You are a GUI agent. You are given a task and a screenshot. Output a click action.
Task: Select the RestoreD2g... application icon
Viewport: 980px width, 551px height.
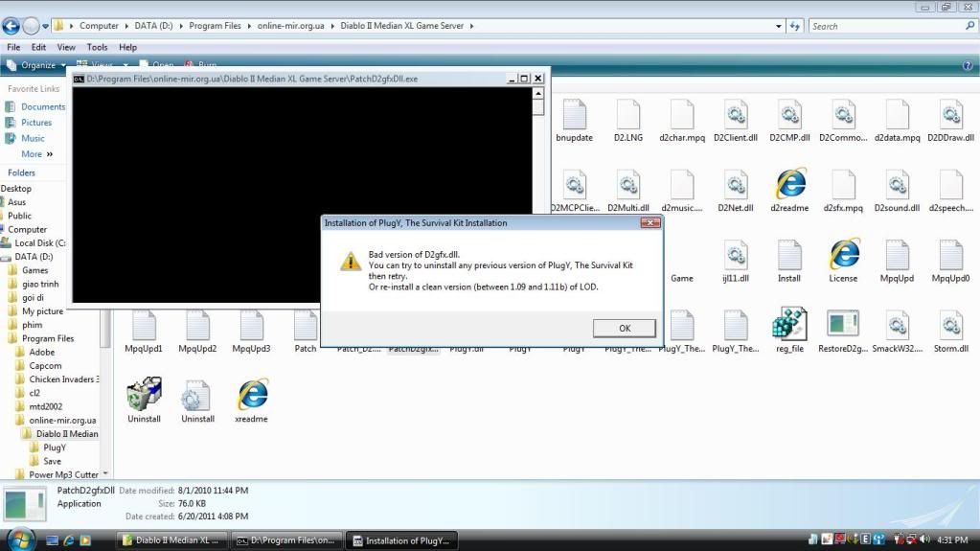(842, 324)
